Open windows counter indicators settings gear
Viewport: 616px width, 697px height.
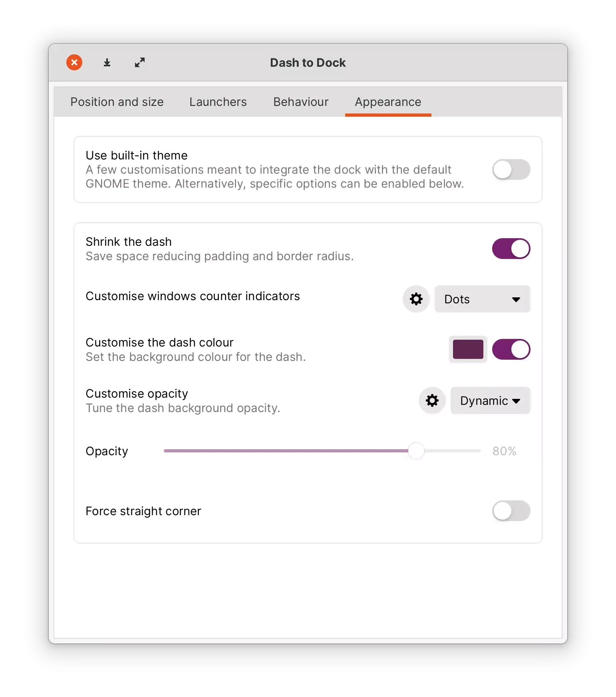[x=416, y=299]
